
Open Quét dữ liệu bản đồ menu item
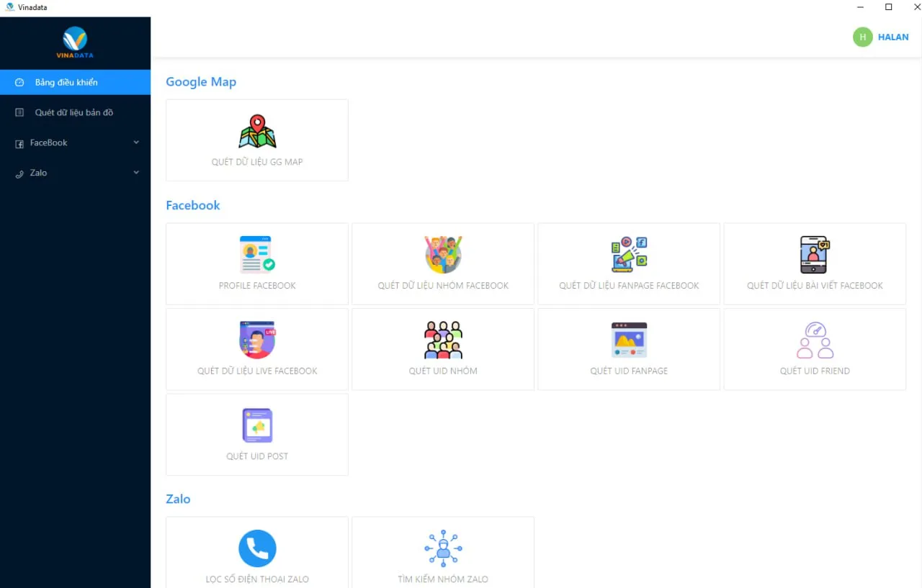tap(73, 112)
